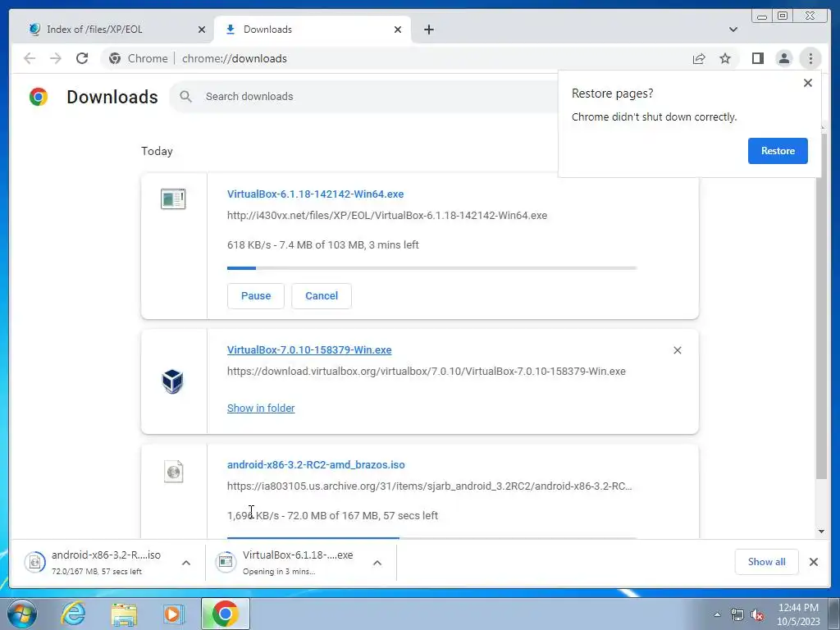Viewport: 840px width, 630px height.
Task: Click the muted volume tray icon
Action: pyautogui.click(x=757, y=614)
